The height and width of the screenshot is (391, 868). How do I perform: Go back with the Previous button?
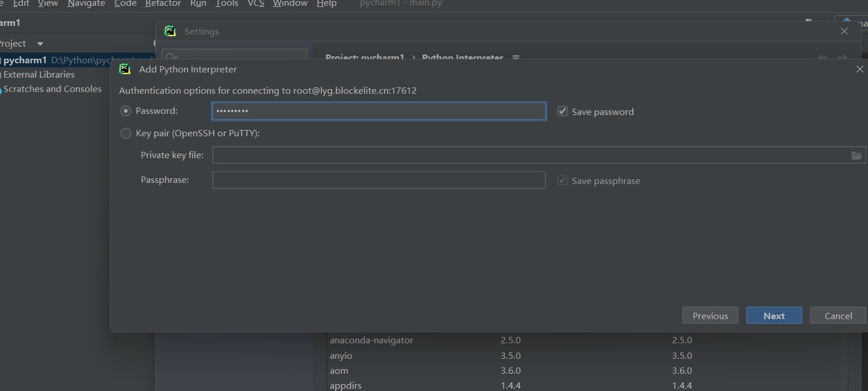(x=710, y=316)
